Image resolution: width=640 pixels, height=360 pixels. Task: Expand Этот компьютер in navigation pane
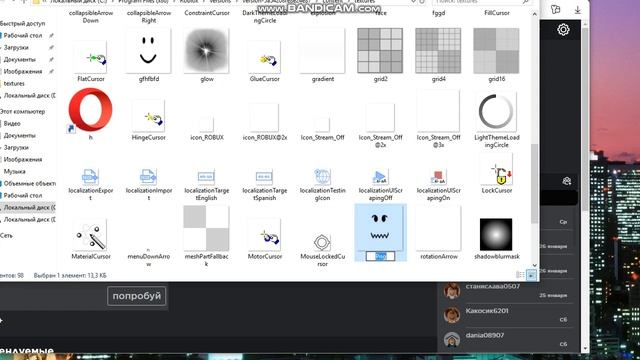click(22, 111)
